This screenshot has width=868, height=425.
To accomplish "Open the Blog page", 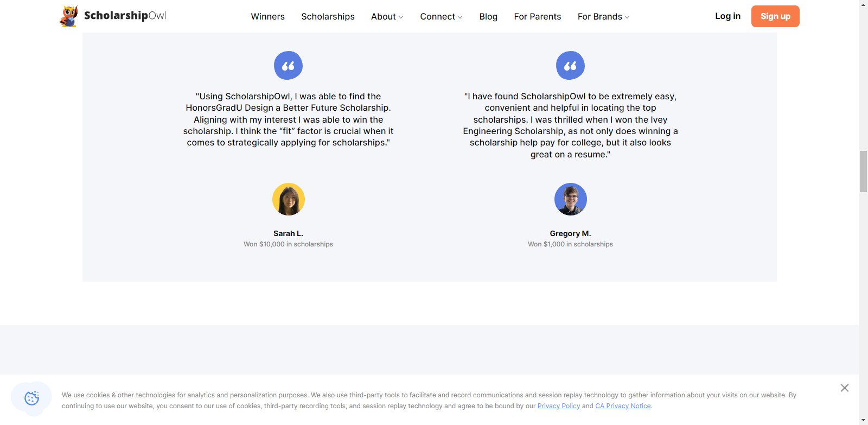I will [x=488, y=17].
